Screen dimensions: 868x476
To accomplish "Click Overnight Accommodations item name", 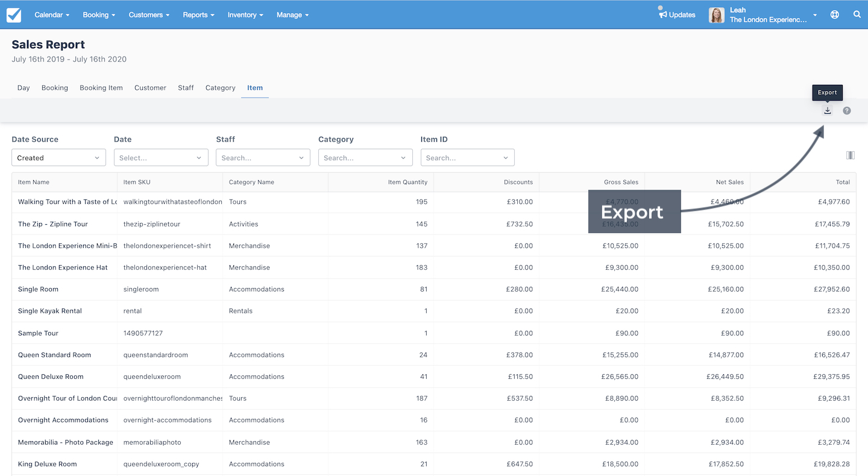I will pos(63,420).
